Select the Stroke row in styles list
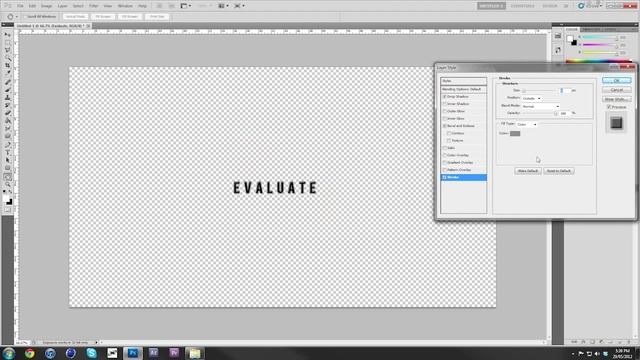Viewport: 640px width, 360px height. tap(463, 178)
